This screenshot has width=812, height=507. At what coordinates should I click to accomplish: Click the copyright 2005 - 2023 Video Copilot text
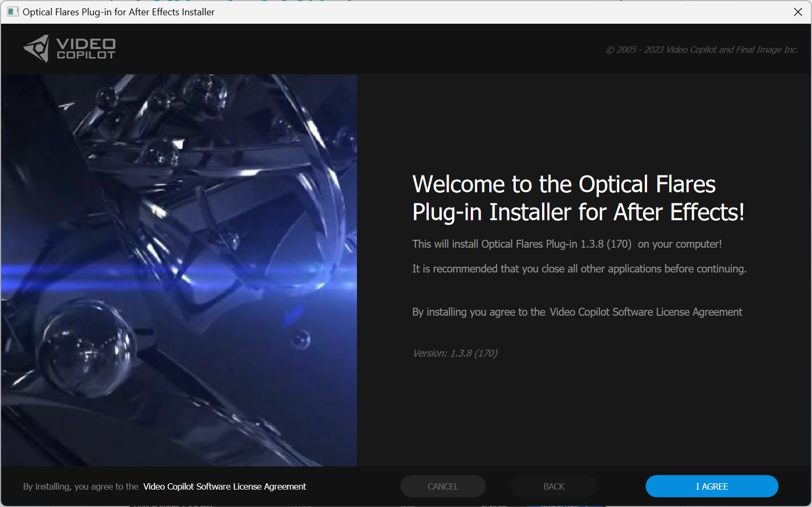tap(702, 50)
